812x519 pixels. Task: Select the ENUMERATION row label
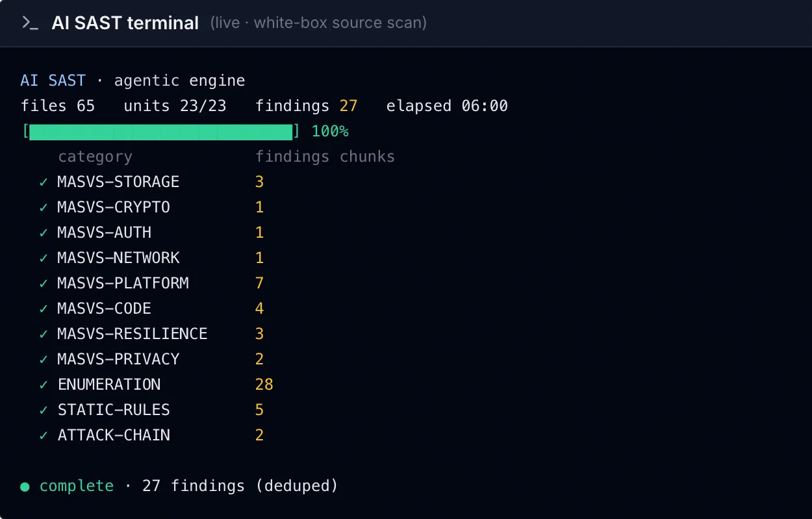point(109,385)
